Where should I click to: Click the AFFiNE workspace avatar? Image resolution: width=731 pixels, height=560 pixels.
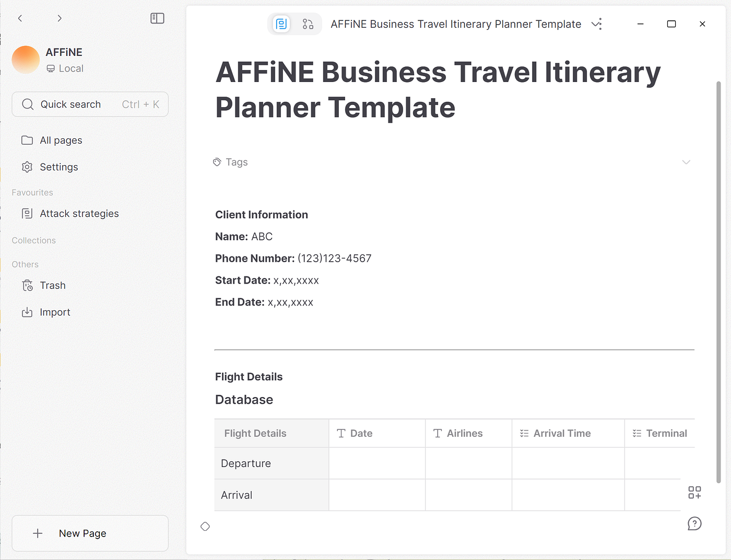pos(26,60)
